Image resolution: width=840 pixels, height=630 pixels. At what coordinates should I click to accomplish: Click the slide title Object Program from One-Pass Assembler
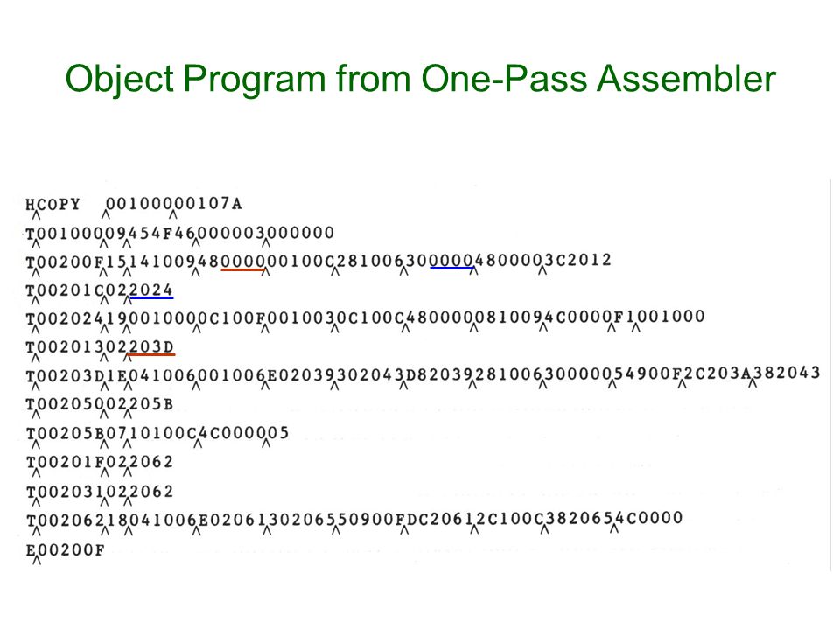pos(421,79)
